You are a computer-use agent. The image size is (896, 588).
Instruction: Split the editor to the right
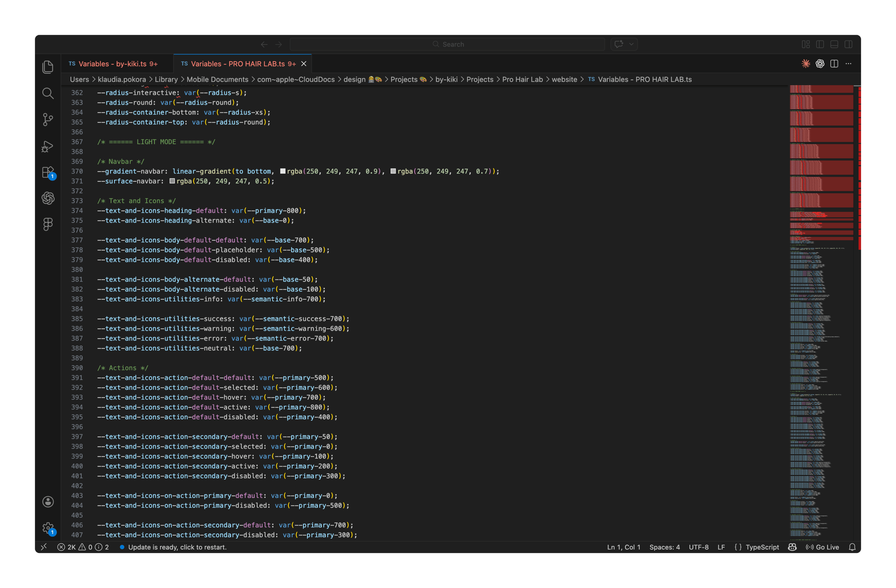(x=834, y=63)
